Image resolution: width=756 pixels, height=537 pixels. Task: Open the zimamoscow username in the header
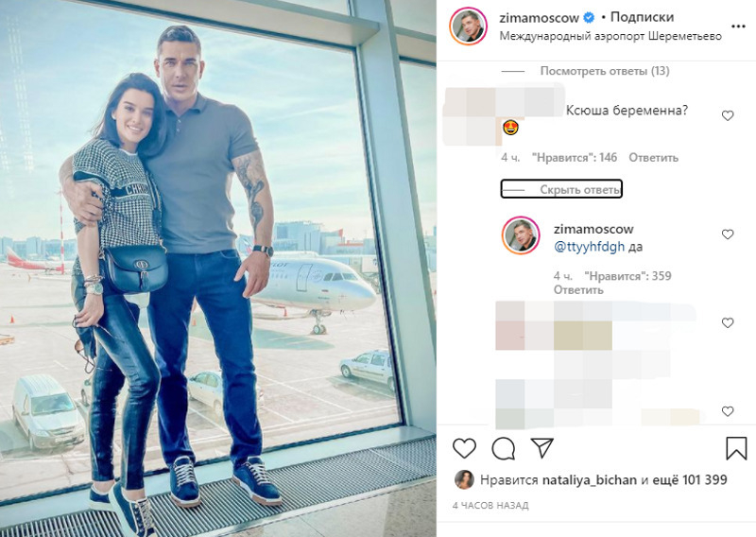pos(539,18)
